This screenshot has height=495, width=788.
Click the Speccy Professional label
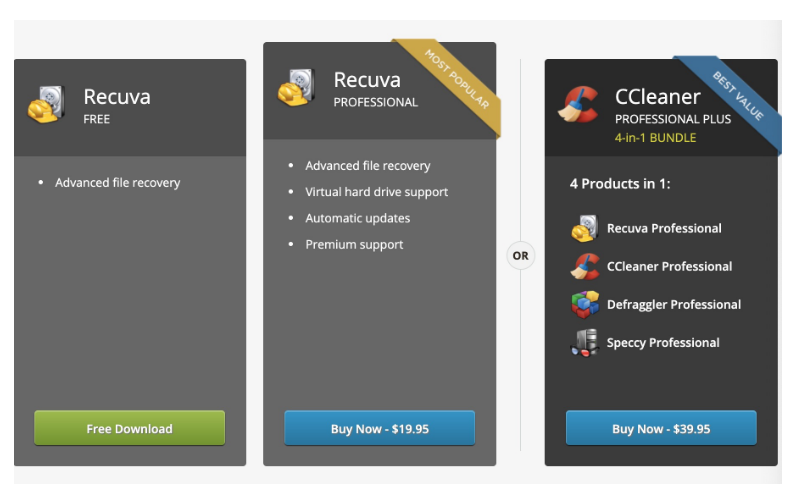[x=663, y=343]
